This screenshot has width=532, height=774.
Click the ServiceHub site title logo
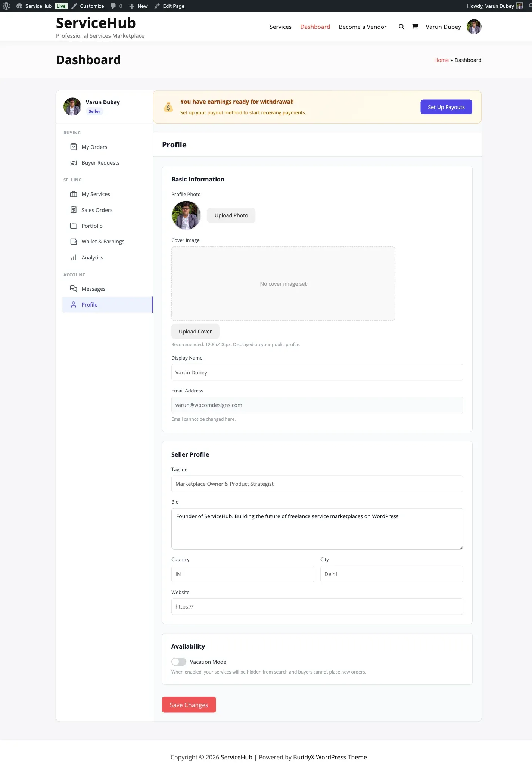[96, 23]
